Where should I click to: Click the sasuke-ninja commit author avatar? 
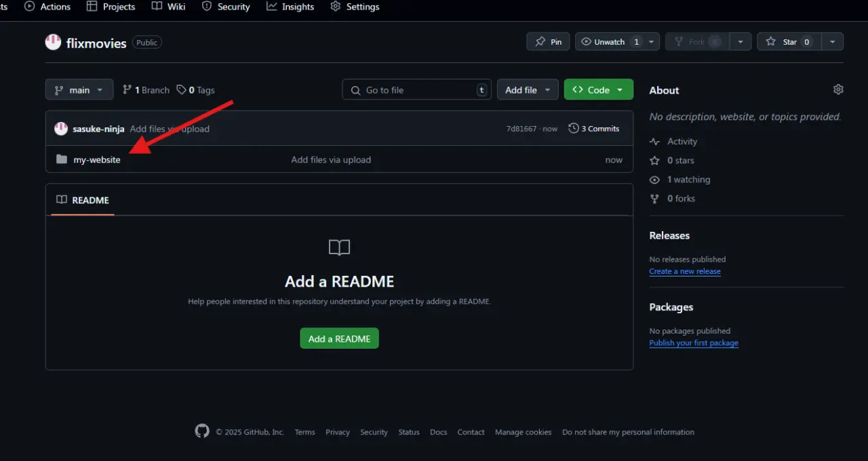(x=61, y=128)
